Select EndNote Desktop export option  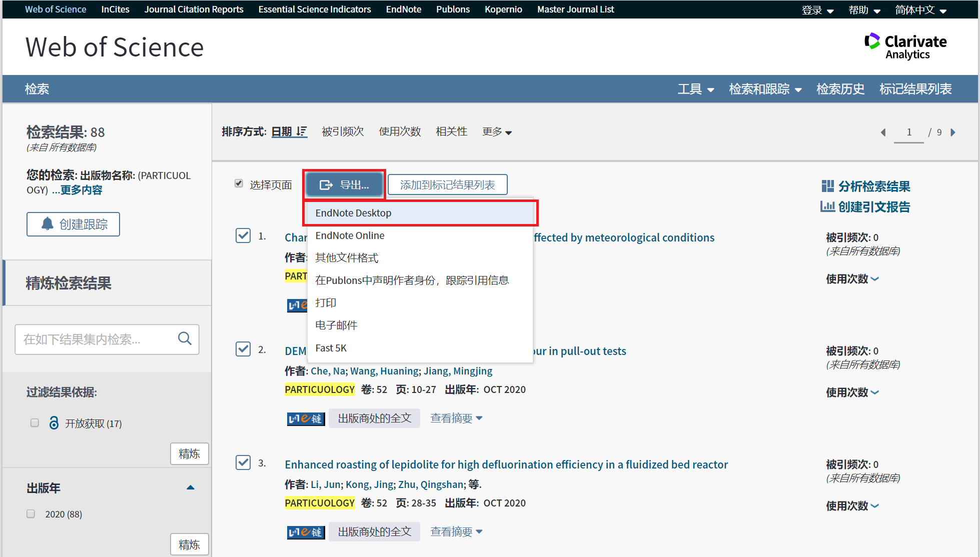[x=420, y=213]
